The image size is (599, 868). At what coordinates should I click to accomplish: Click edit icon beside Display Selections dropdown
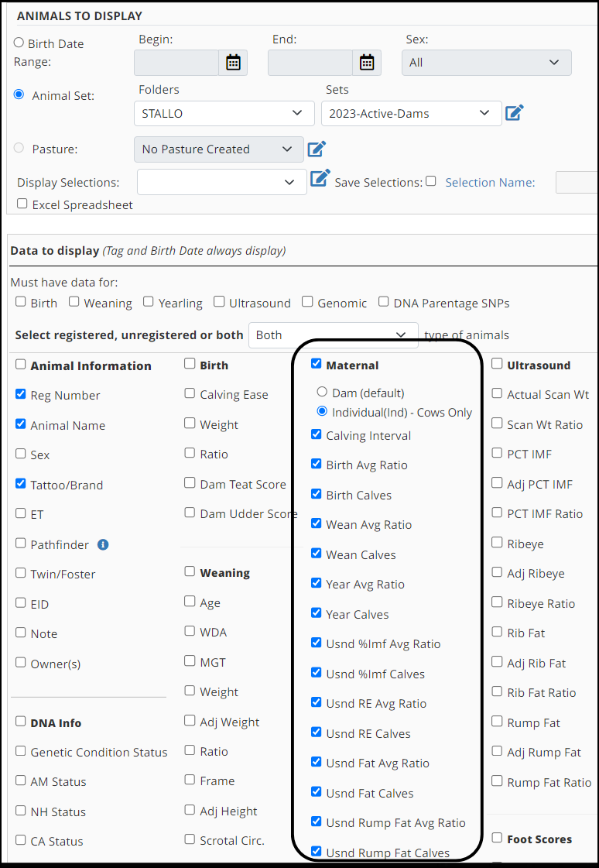point(320,178)
